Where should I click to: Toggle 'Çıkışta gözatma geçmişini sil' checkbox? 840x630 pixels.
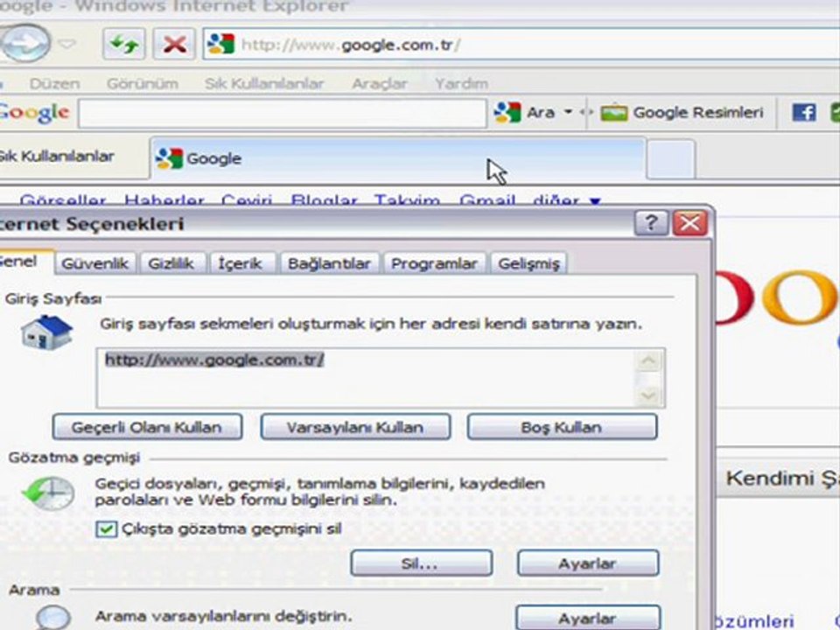click(x=106, y=529)
